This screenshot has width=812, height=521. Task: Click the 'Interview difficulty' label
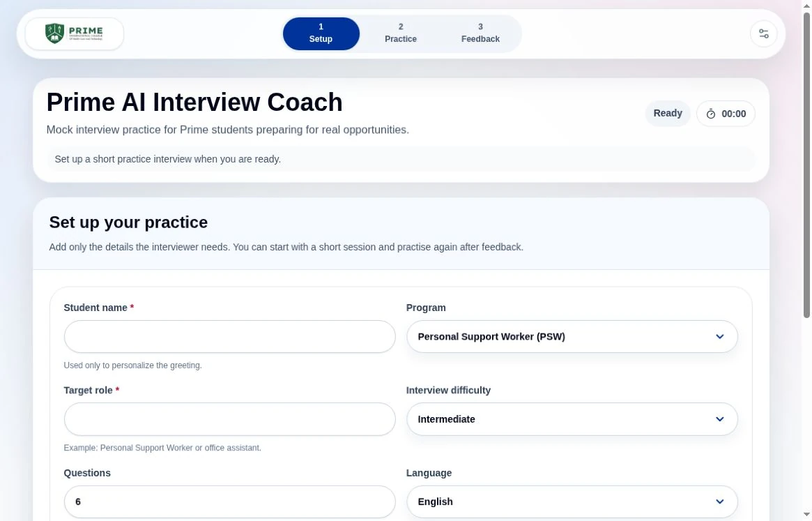click(x=448, y=391)
